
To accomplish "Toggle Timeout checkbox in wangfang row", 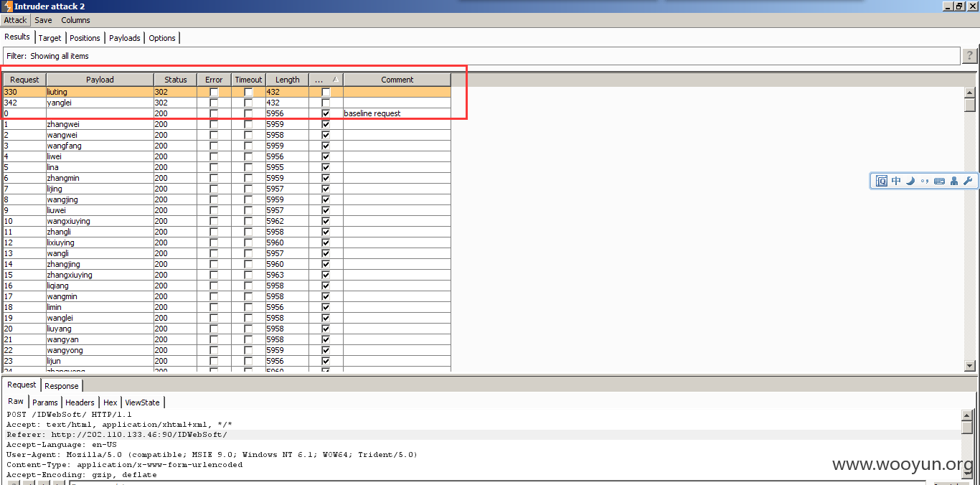I will (x=248, y=146).
